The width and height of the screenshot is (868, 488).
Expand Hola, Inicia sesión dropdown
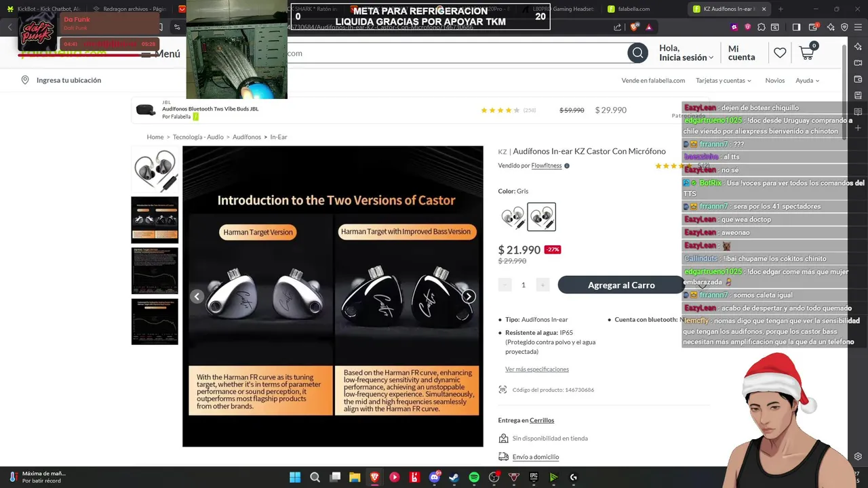[686, 53]
